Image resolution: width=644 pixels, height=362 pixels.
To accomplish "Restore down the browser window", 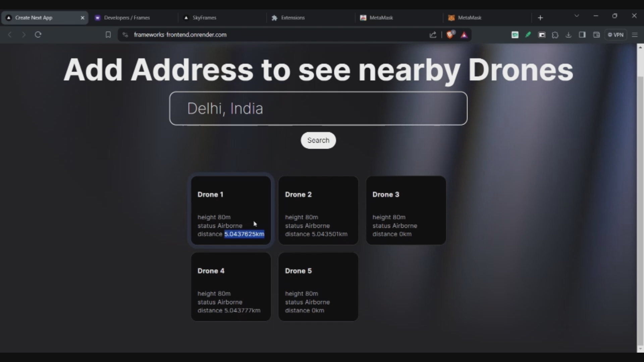I will pos(615,16).
